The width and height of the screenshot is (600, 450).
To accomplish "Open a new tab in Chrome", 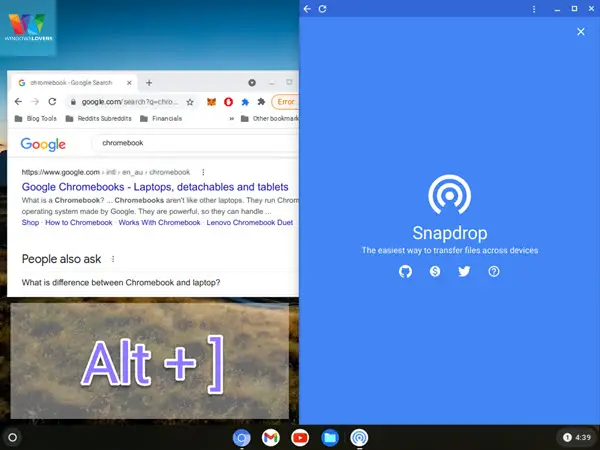I will (x=149, y=83).
